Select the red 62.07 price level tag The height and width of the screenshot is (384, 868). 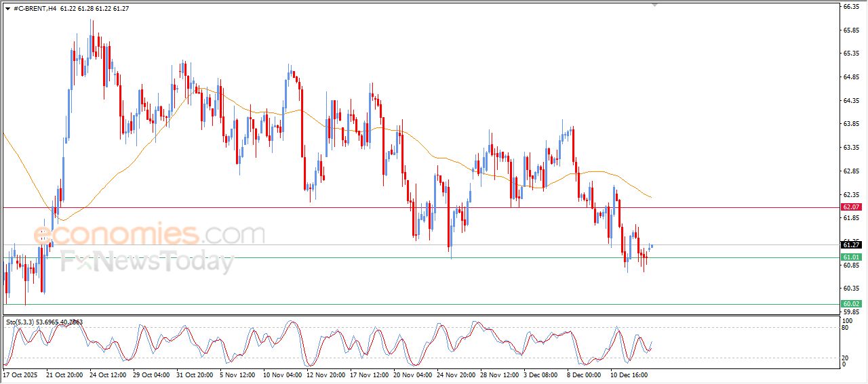coord(851,207)
